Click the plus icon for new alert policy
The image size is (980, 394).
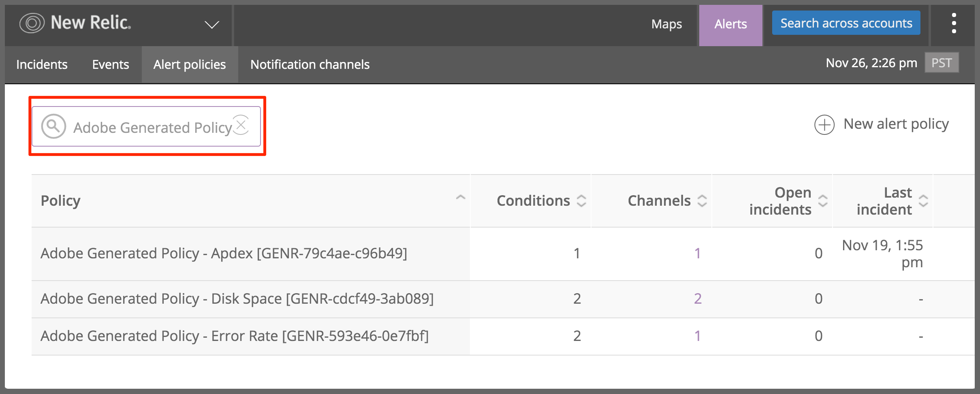coord(824,125)
